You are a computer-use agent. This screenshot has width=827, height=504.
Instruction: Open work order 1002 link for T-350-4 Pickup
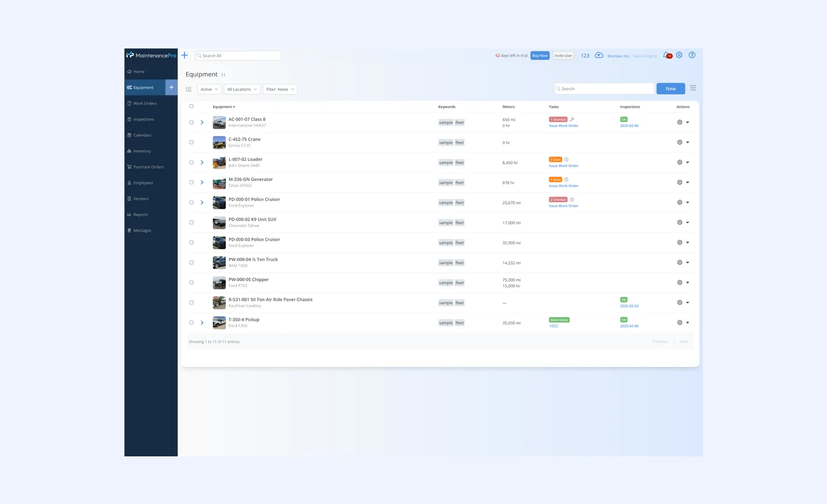tap(554, 326)
